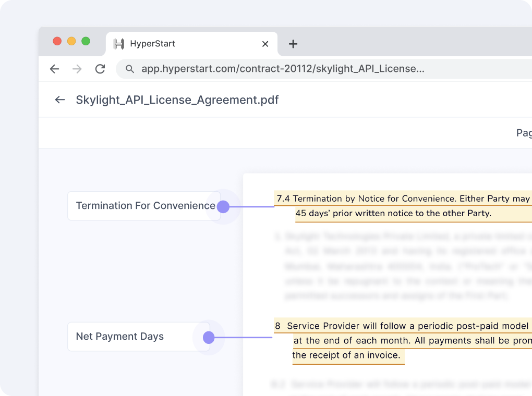Open a new browser tab with the plus icon
Image resolution: width=532 pixels, height=396 pixels.
click(x=293, y=44)
